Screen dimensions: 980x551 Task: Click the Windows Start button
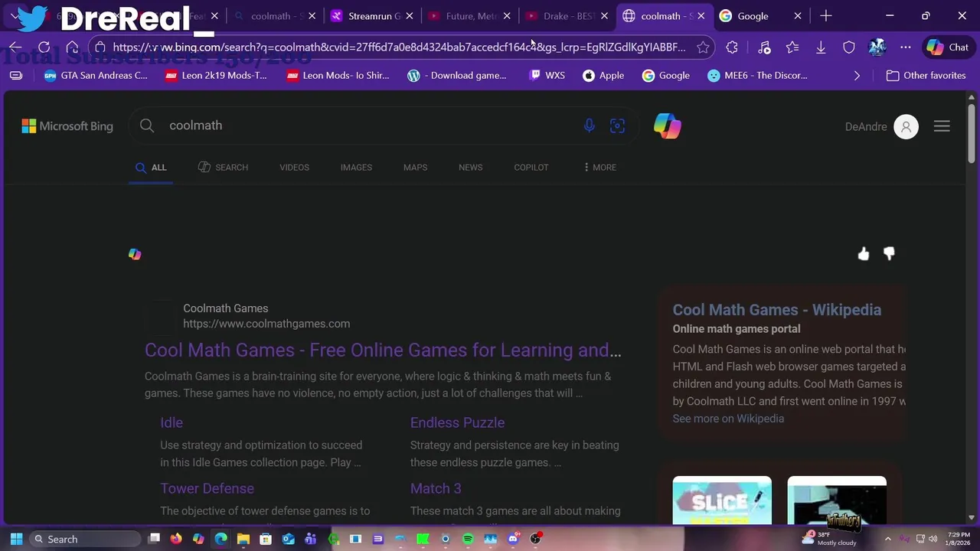(16, 539)
